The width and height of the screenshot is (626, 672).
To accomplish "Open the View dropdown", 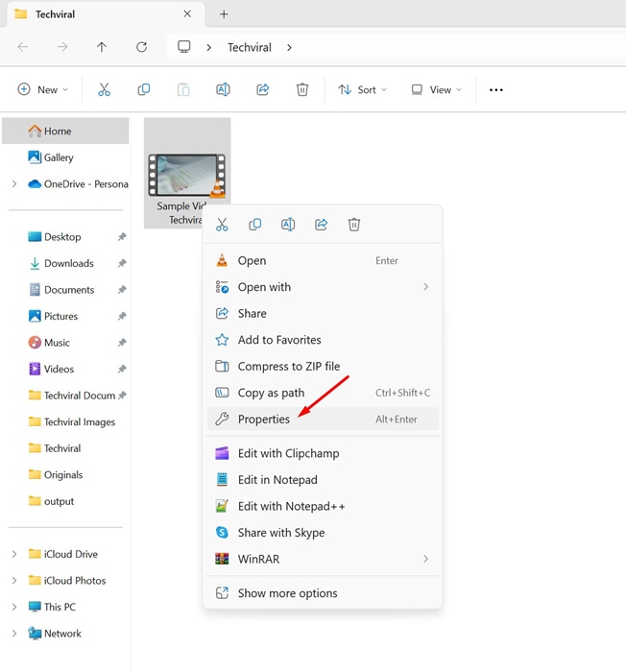I will (x=436, y=89).
